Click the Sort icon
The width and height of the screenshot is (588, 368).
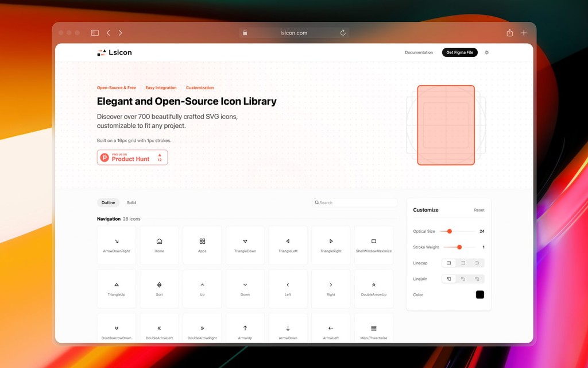[x=159, y=287]
